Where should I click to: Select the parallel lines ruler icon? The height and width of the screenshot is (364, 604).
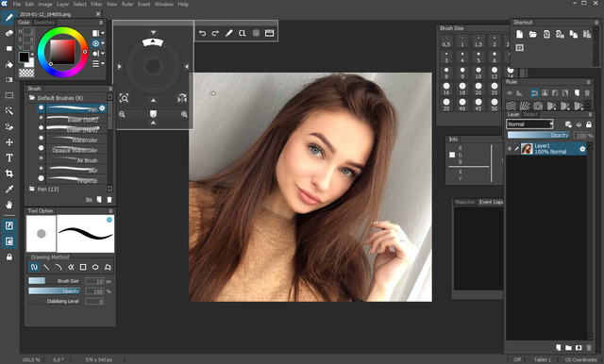click(x=511, y=106)
